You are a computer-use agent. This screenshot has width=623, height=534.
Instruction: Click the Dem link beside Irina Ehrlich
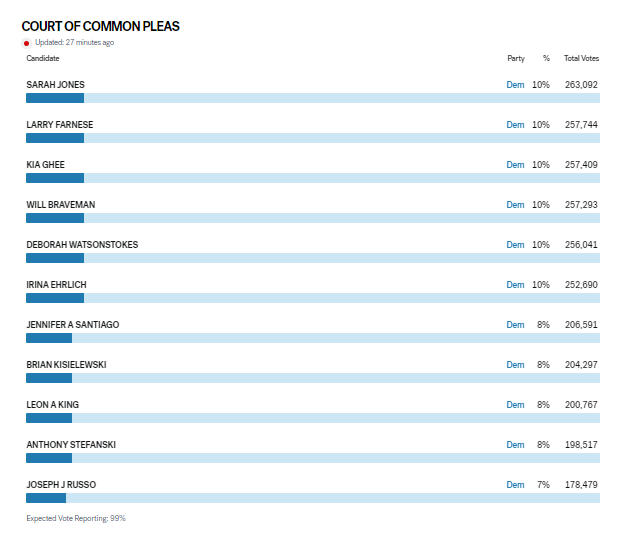[x=515, y=285]
